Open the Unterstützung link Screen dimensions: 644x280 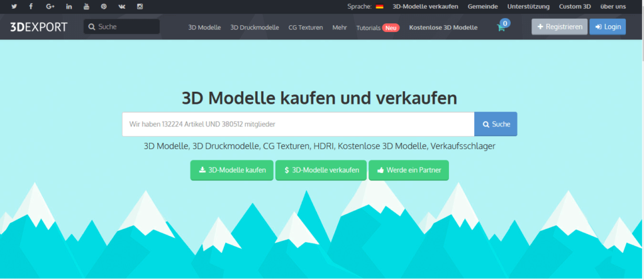coord(528,6)
